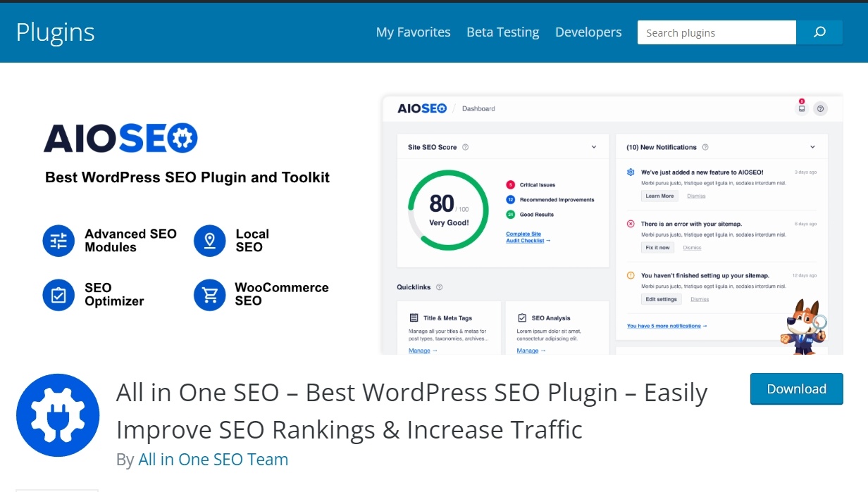Open the Developers menu item
This screenshot has width=868, height=492.
tap(588, 32)
